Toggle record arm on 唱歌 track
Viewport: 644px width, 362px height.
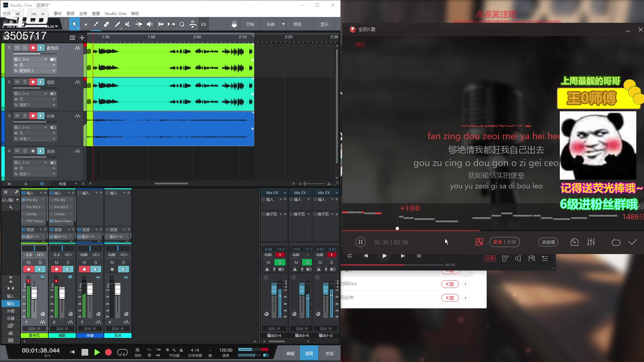[33, 82]
